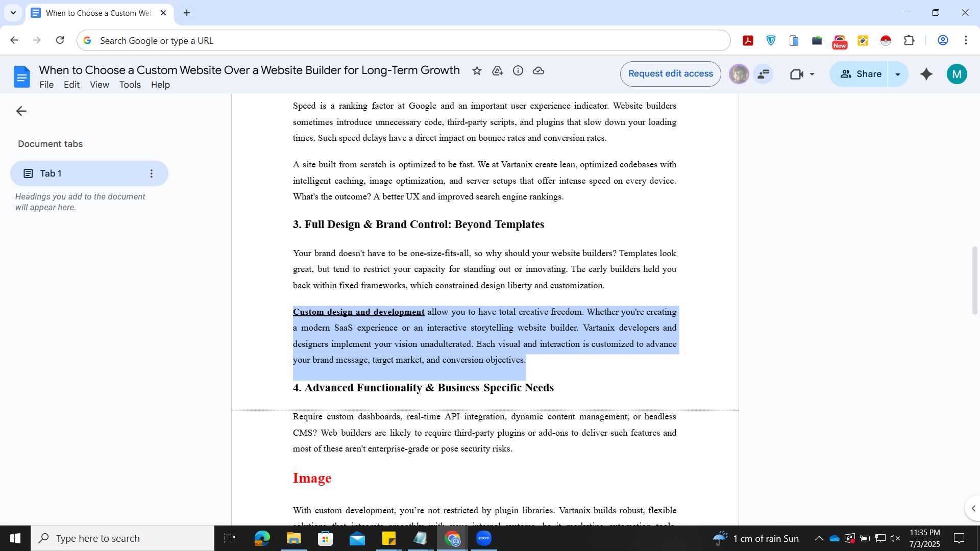Open the clock and date in taskbar
The width and height of the screenshot is (980, 551).
click(924, 538)
